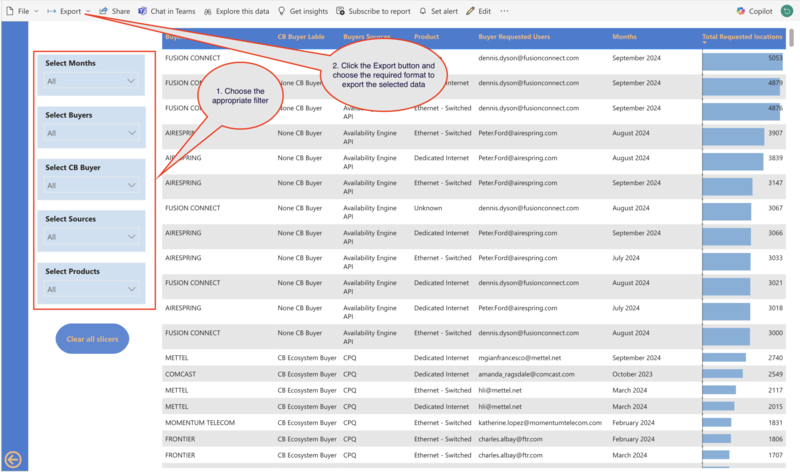Expand the Select Products dropdown

[92, 289]
